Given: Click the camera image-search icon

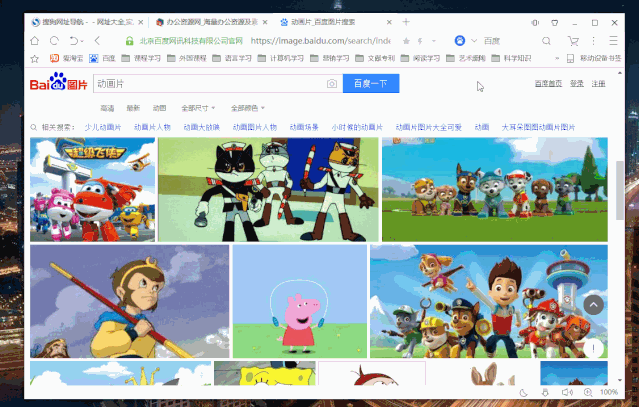Looking at the screenshot, I should [332, 84].
